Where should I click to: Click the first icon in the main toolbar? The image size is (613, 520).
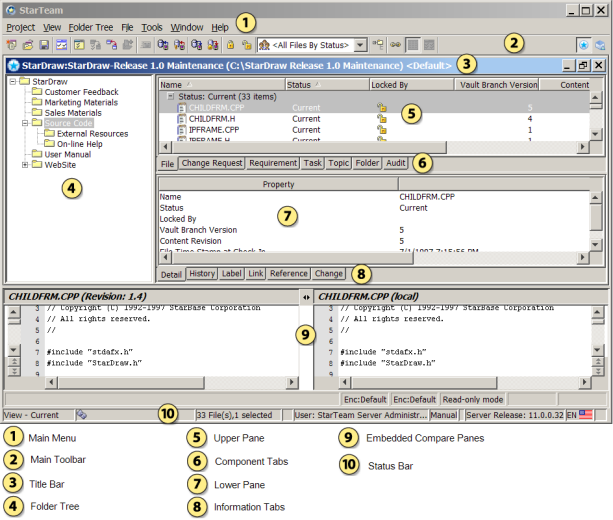(x=12, y=45)
